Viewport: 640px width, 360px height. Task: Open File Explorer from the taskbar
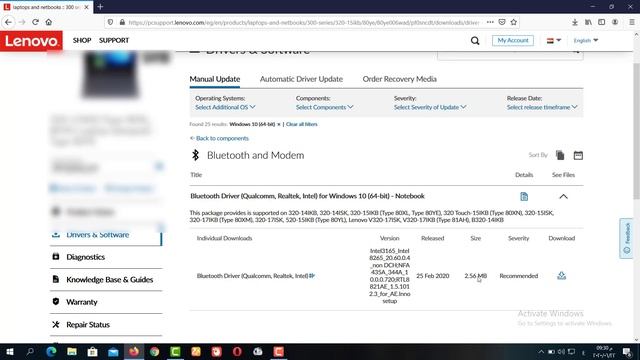[72, 351]
